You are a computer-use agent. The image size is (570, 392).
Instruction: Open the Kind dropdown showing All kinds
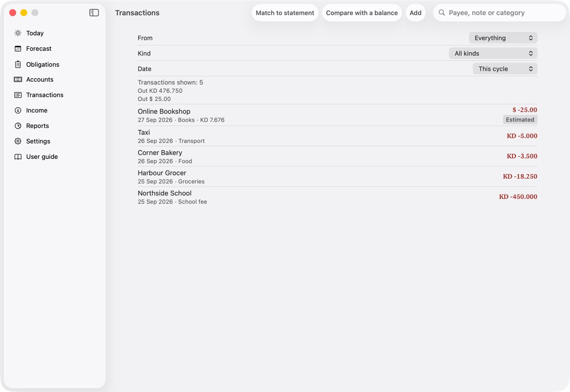point(493,54)
